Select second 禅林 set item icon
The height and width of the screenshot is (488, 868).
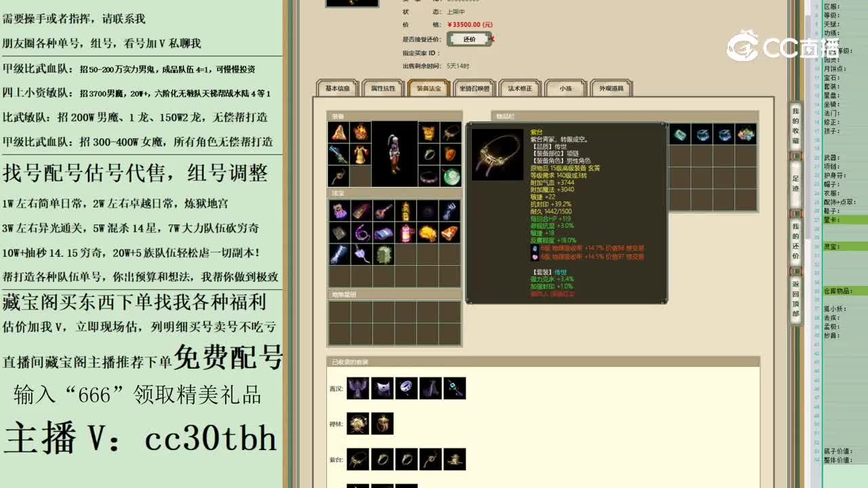point(382,424)
